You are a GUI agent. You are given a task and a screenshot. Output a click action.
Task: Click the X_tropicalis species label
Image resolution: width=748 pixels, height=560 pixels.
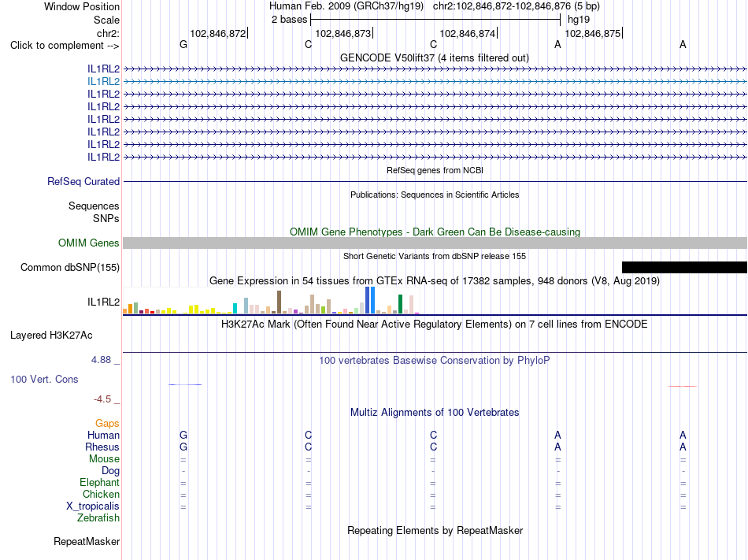[x=93, y=506]
